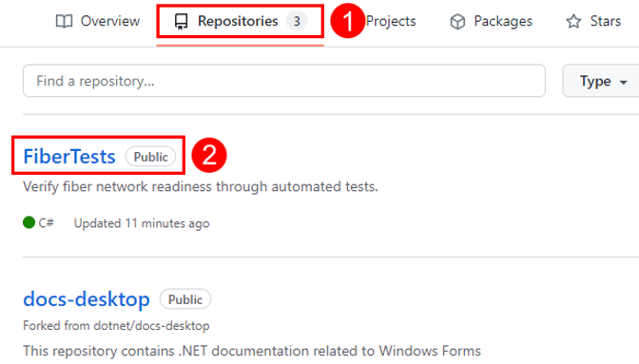Screen dimensions: 639x364
Task: Click the Packages cube icon
Action: click(457, 22)
